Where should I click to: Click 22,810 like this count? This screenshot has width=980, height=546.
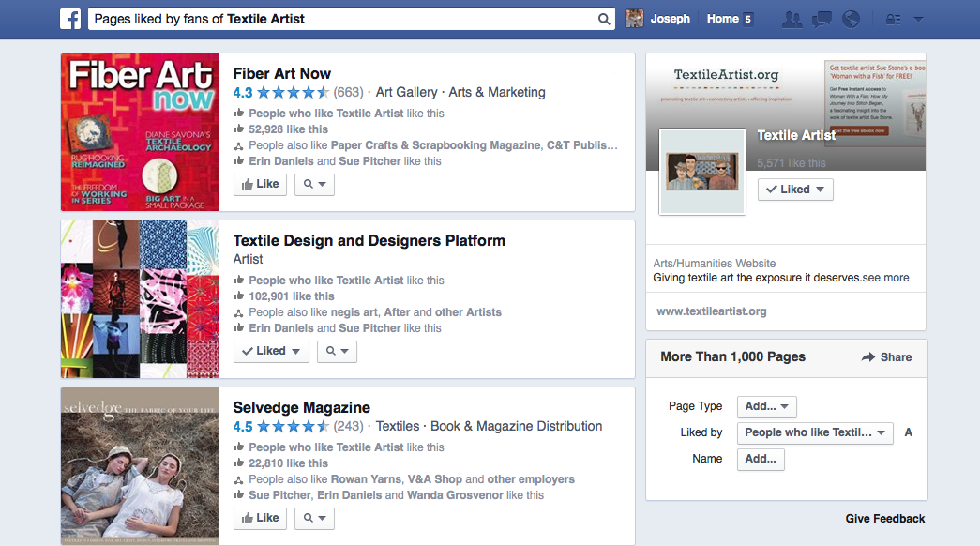pos(288,463)
